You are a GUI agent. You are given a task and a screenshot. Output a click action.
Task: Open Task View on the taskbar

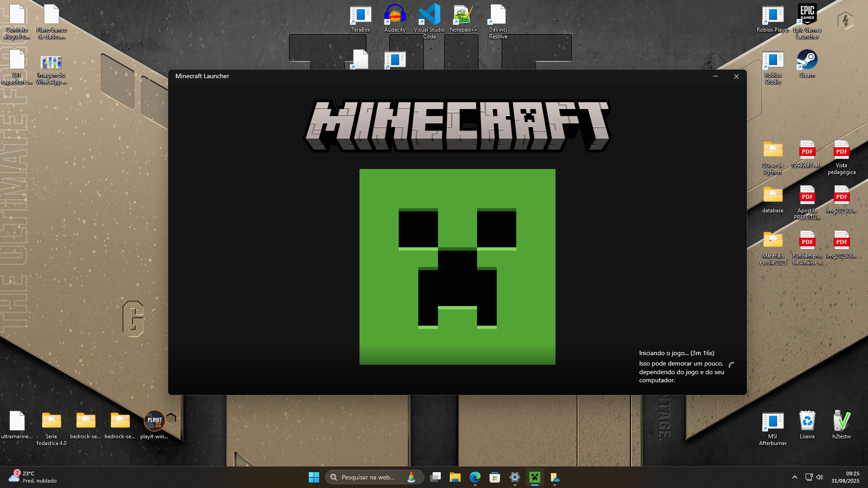click(x=435, y=477)
